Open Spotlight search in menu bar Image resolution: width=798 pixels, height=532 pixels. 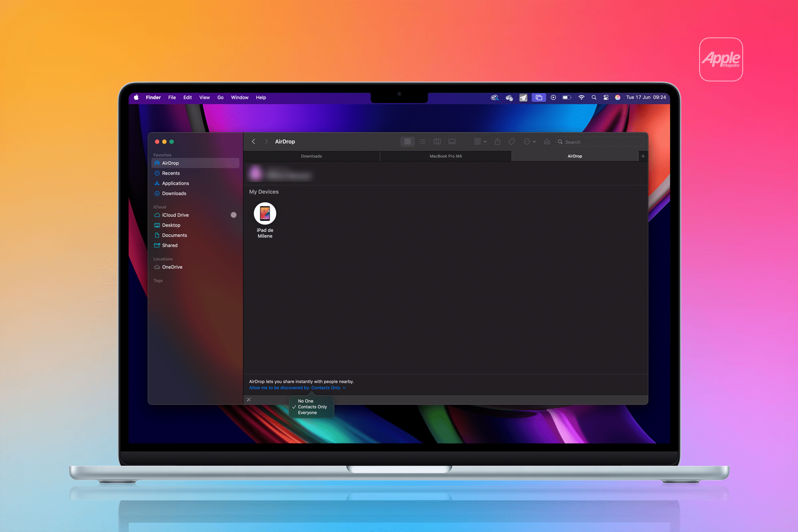(x=594, y=97)
